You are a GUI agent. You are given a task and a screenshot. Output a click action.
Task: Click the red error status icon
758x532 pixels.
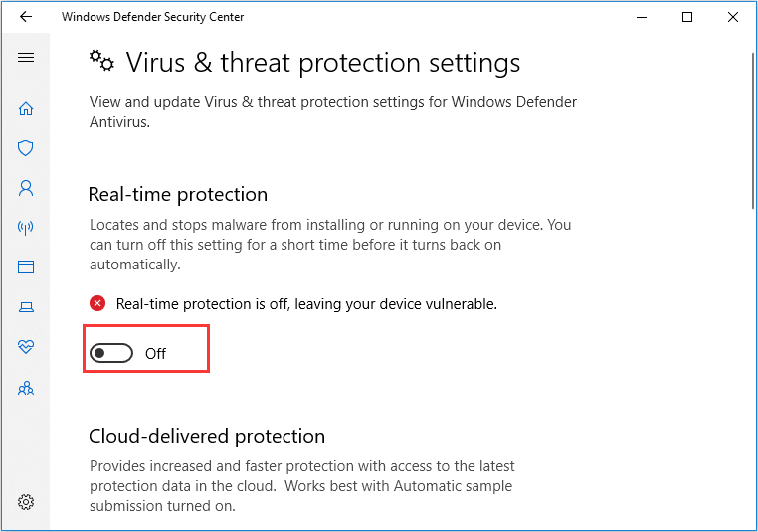(97, 303)
